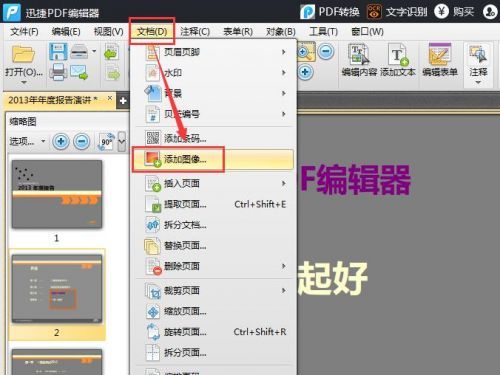
Task: Enlarge thumbnails with the plus button
Action: 61,142
